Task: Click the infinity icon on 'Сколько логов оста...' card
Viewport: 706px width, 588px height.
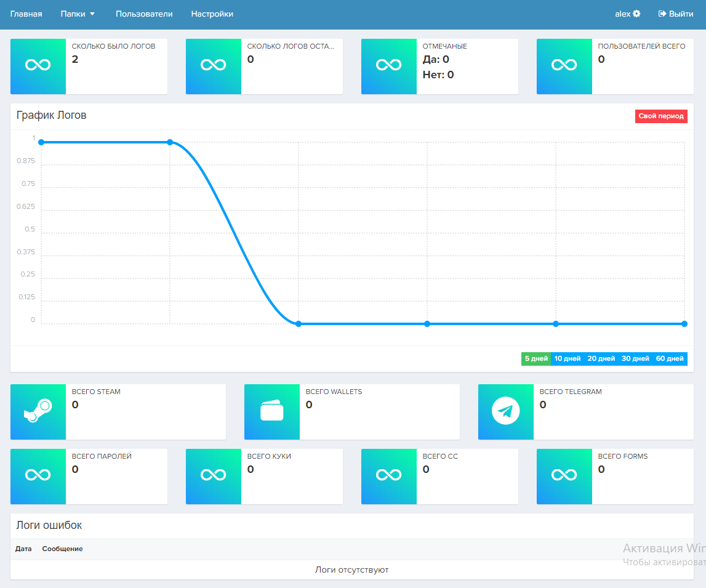Action: coord(214,65)
